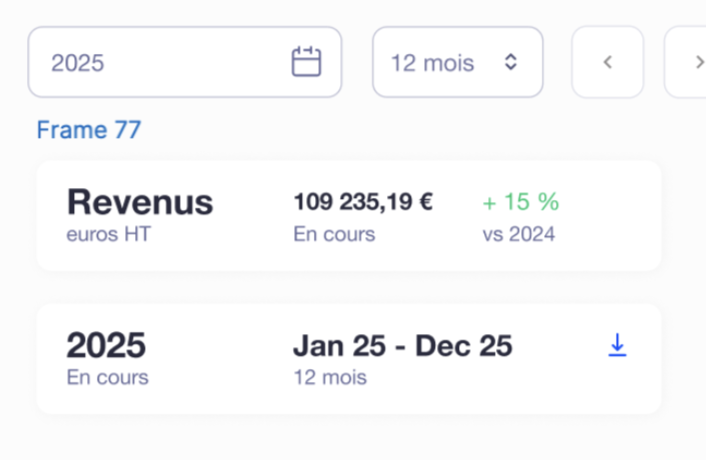The width and height of the screenshot is (706, 460).
Task: Open the calendar icon in the date field
Action: [306, 62]
